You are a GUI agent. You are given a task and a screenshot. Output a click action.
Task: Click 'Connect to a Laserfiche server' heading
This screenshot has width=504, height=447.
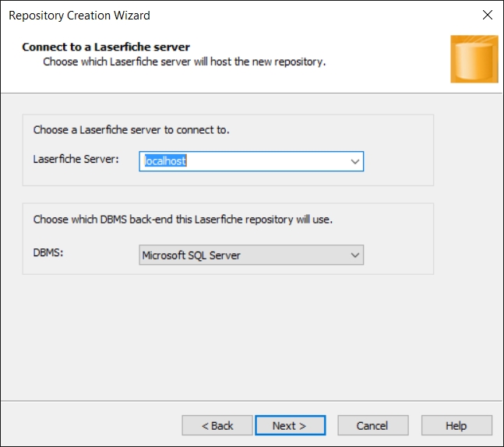click(x=106, y=47)
